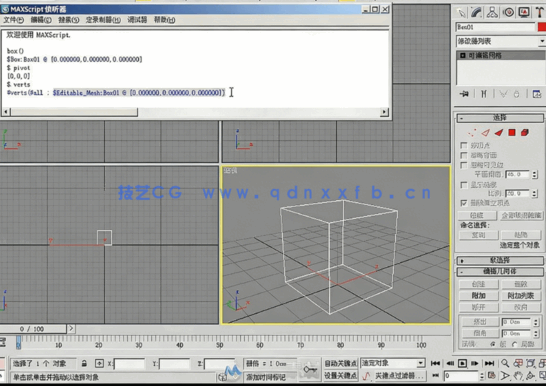Screen dimensions: 546x386
Task: Open the Utilities hammer panel tab
Action: pyautogui.click(x=540, y=13)
